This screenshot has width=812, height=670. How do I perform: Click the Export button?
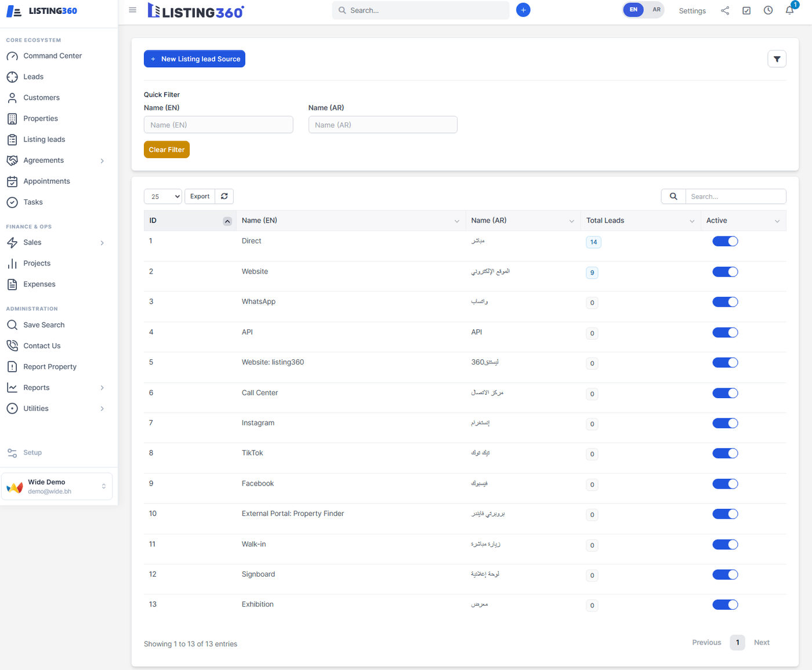click(x=200, y=196)
